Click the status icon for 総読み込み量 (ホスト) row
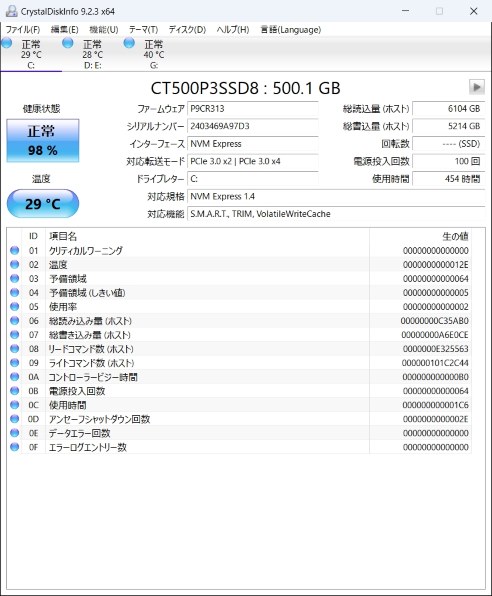The image size is (492, 596). click(14, 320)
